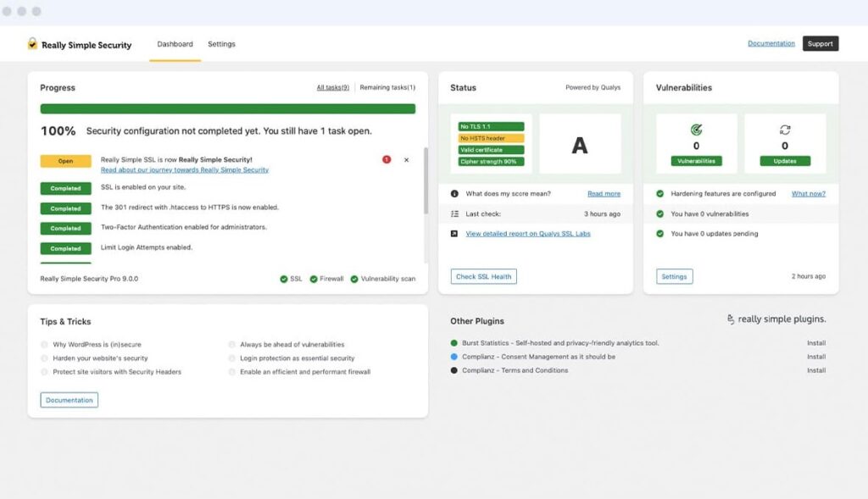Click the task list scrollbar
This screenshot has width=868, height=499.
click(426, 182)
